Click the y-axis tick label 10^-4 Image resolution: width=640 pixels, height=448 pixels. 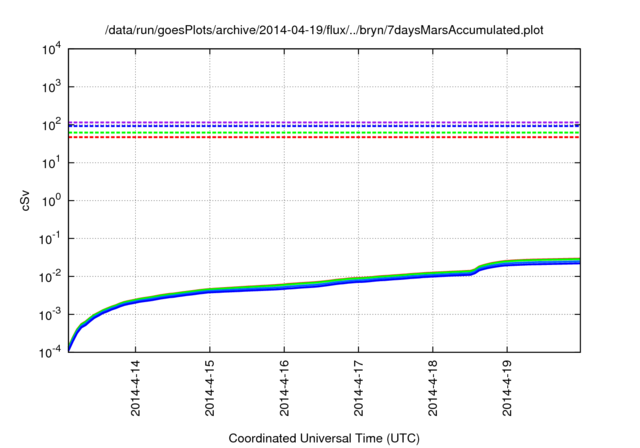pyautogui.click(x=50, y=352)
